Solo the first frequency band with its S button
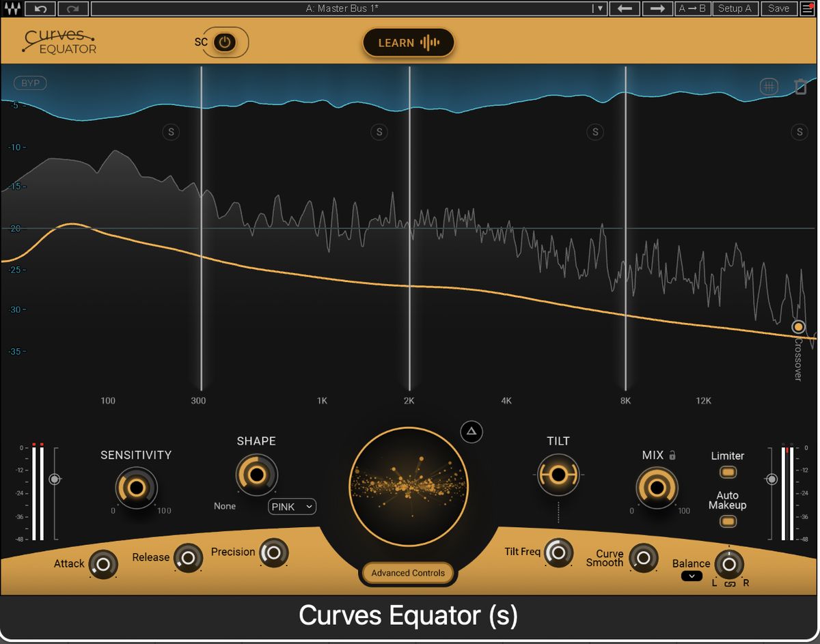 tap(171, 132)
